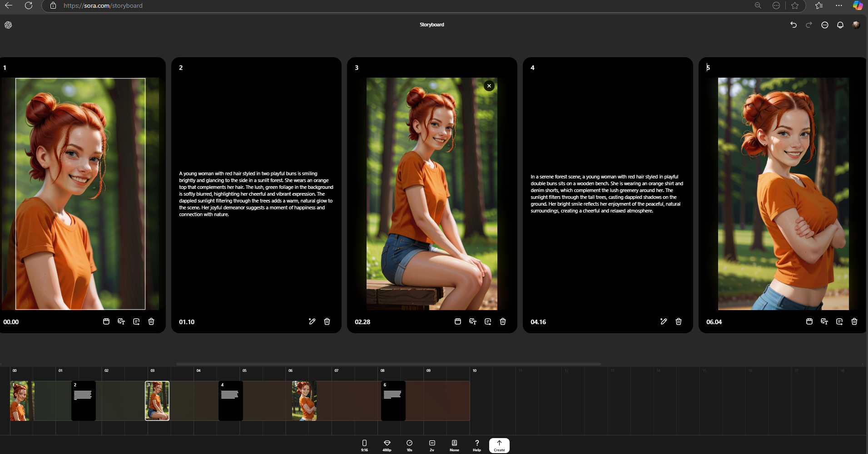Click the image in storyboard card 1

pyautogui.click(x=80, y=194)
